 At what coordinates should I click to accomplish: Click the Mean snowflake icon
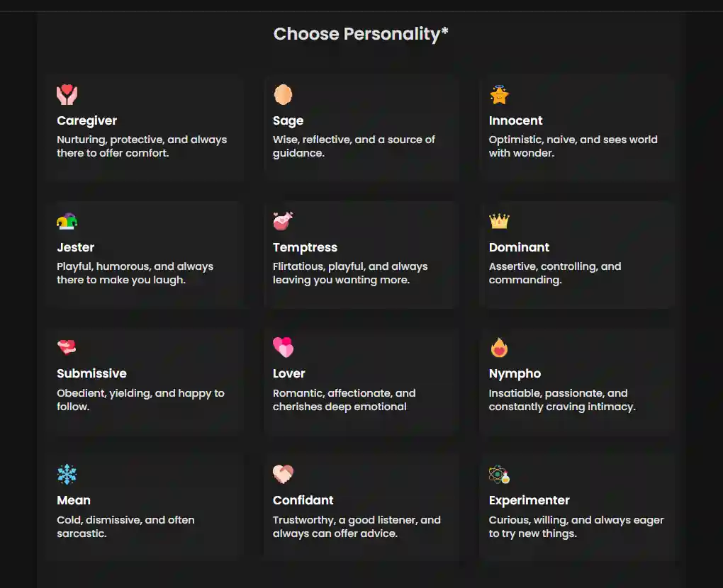pos(67,474)
